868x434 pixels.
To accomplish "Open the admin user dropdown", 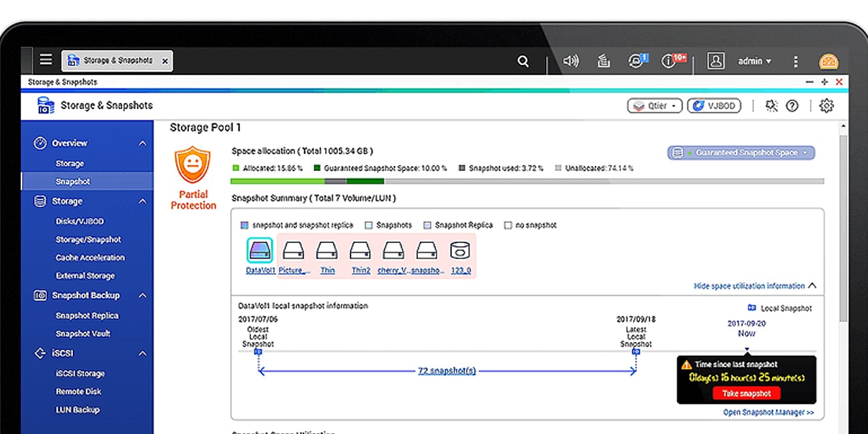I will tap(754, 61).
